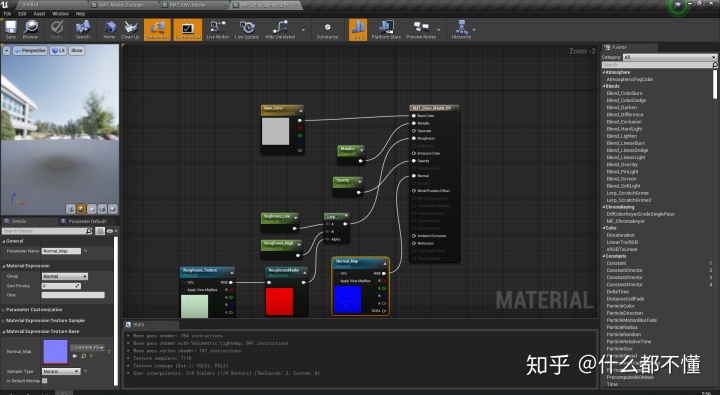
Task: Collapse the General section
Action: click(x=4, y=241)
